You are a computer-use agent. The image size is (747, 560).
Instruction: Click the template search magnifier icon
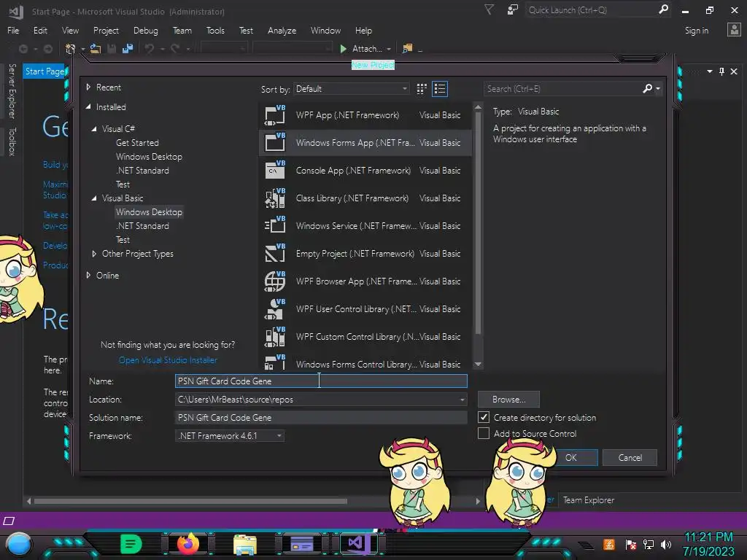pyautogui.click(x=648, y=88)
